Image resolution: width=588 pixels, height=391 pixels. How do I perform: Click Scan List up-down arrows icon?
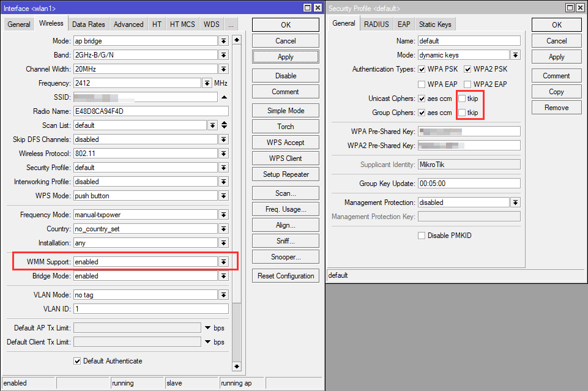point(224,125)
